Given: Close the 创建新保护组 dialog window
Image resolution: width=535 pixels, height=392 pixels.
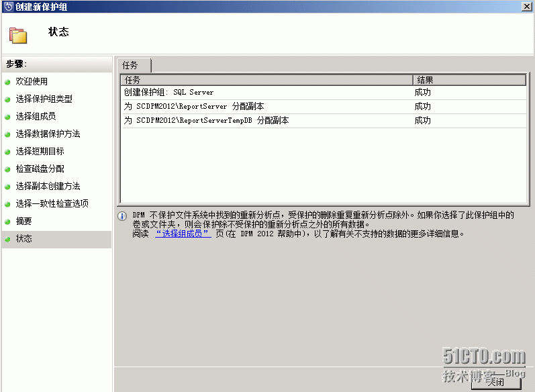Looking at the screenshot, I should [526, 7].
